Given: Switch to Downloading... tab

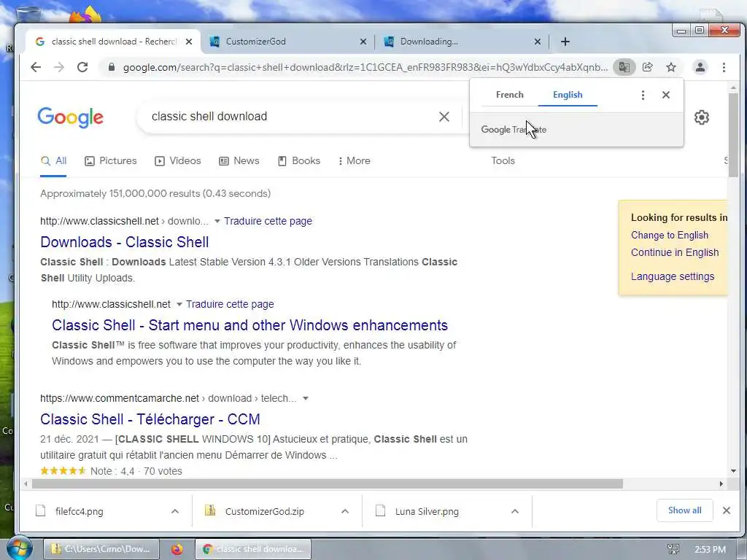Looking at the screenshot, I should click(x=462, y=42).
